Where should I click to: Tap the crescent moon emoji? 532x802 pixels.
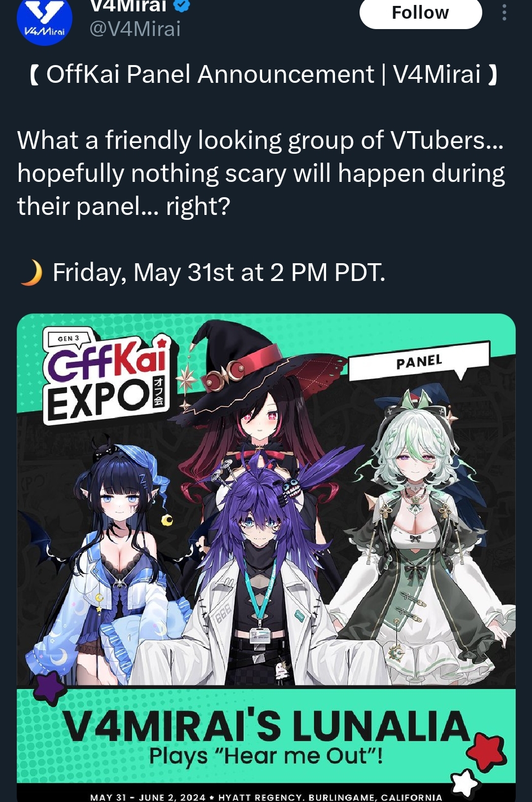click(31, 273)
